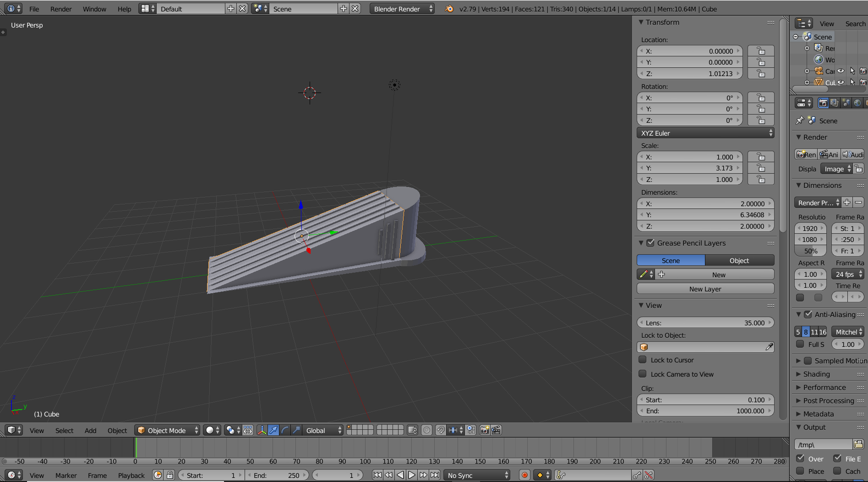Toggle Camera visibility eye in outliner
Image resolution: width=868 pixels, height=482 pixels.
coord(841,71)
